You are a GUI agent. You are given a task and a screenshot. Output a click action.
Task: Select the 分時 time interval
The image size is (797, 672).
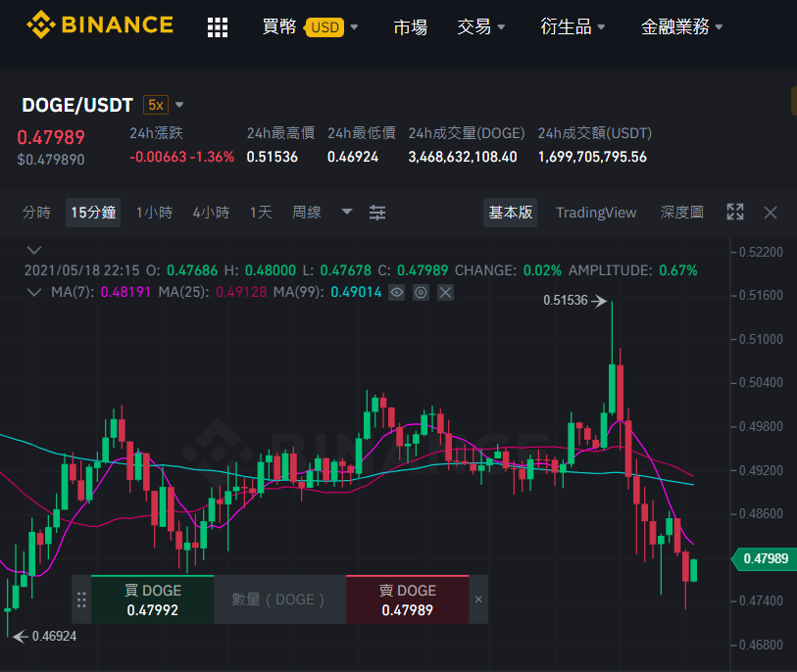click(x=36, y=213)
